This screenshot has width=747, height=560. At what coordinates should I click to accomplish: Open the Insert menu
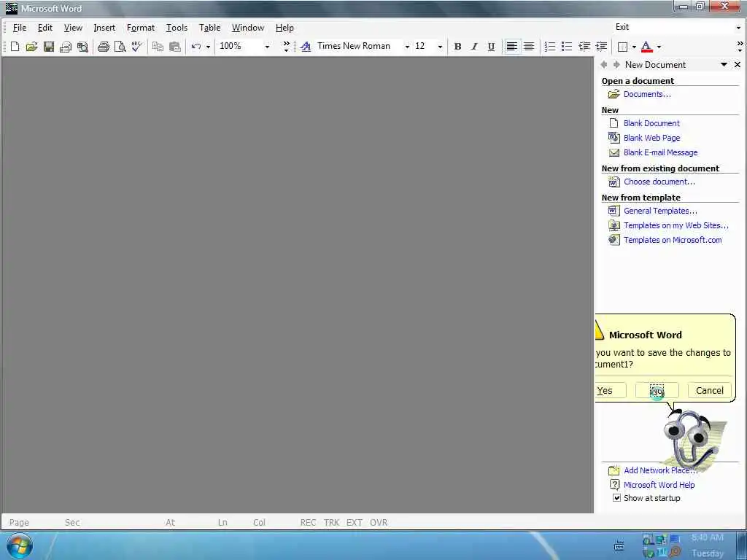click(104, 28)
